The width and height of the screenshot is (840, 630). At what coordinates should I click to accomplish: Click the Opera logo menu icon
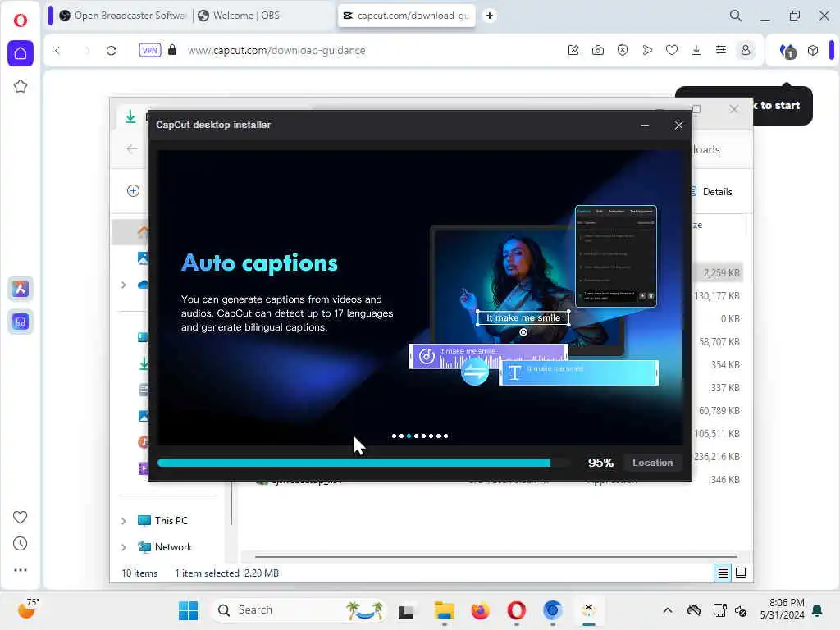[21, 21]
